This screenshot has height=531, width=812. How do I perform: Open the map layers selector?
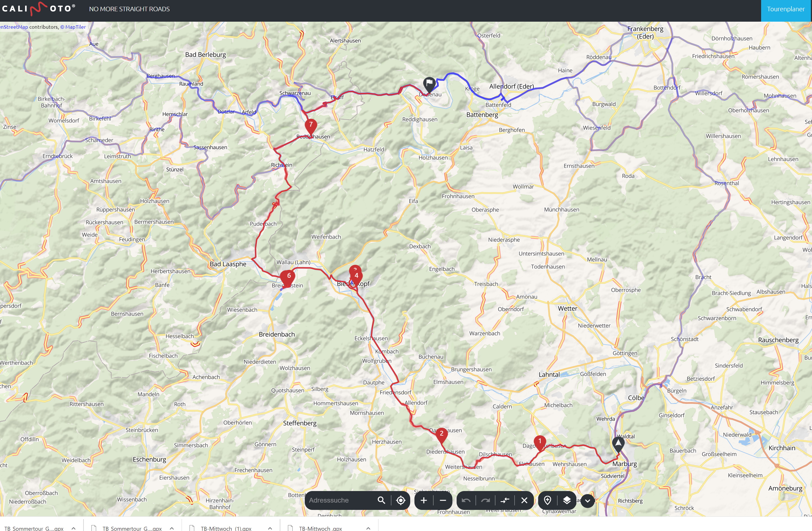point(567,500)
